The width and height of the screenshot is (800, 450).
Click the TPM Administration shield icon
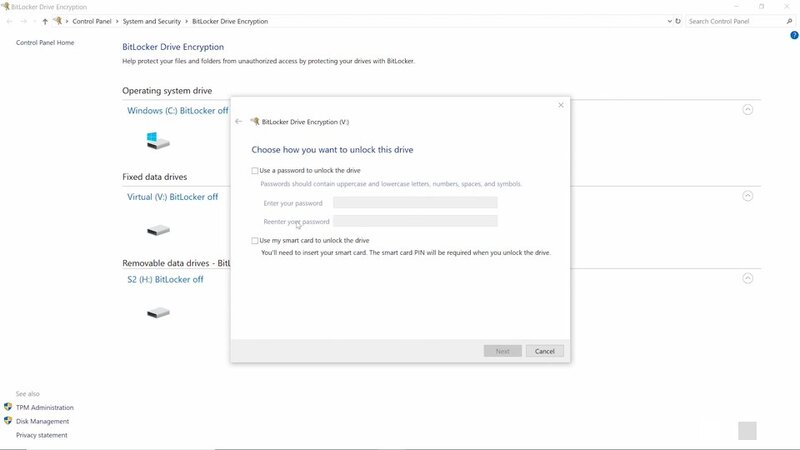(8, 407)
